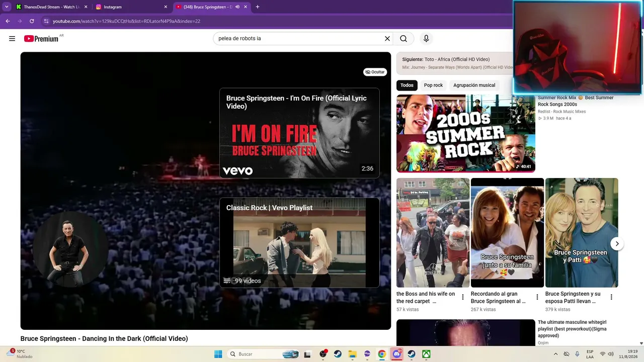644x362 pixels.
Task: Open options for 'the Boss and his wife' short
Action: tap(463, 297)
